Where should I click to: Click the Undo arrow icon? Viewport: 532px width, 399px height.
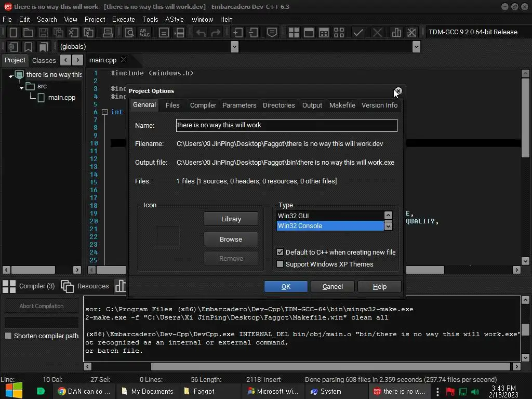[201, 33]
